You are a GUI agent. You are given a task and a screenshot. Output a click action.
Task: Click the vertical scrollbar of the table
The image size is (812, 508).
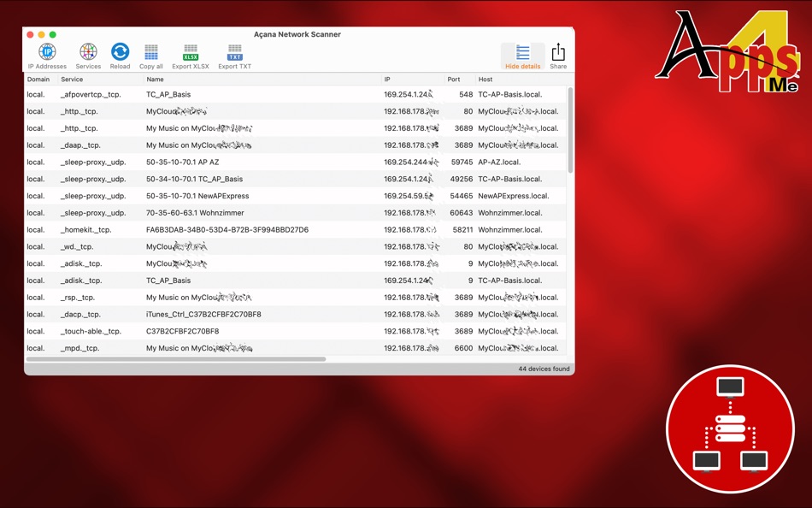click(570, 130)
